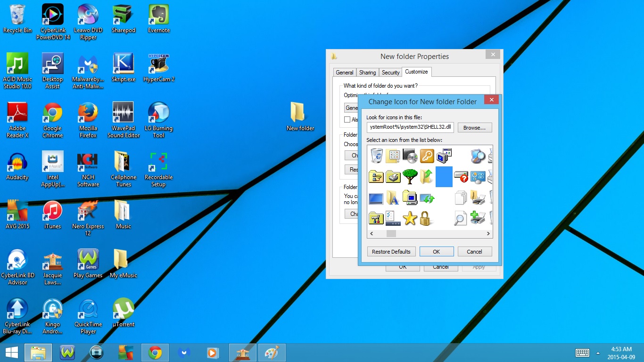The image size is (644, 362).
Task: Select the Adobe Reader X desktop shortcut
Action: tap(17, 121)
